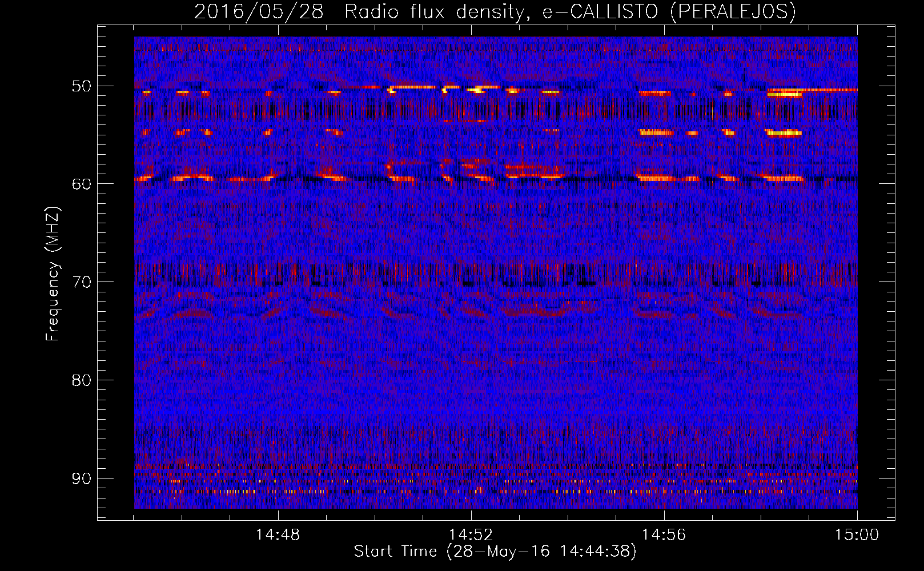Click the 80 frequency tick label
Image resolution: width=924 pixels, height=571 pixels.
81,380
